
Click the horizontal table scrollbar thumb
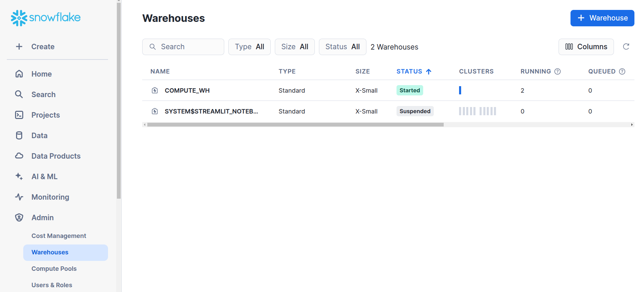pos(295,125)
